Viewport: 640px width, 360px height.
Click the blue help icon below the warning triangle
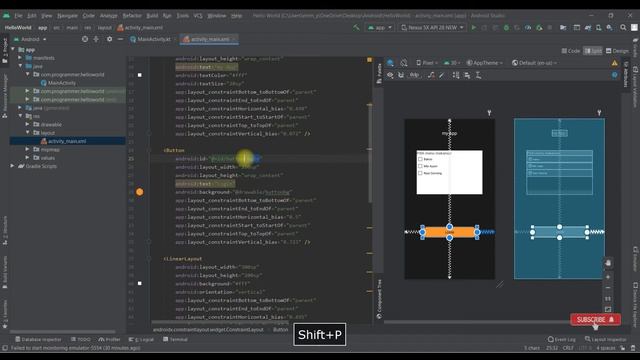(x=615, y=75)
